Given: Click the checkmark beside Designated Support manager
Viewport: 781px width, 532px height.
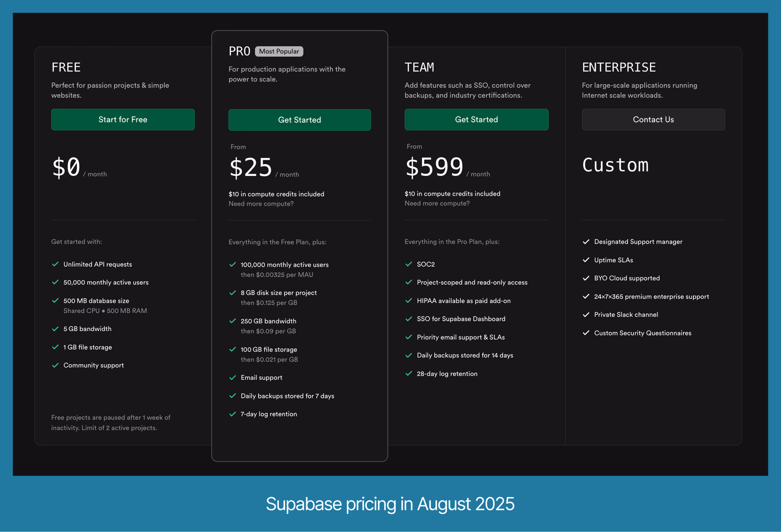Looking at the screenshot, I should (x=586, y=242).
